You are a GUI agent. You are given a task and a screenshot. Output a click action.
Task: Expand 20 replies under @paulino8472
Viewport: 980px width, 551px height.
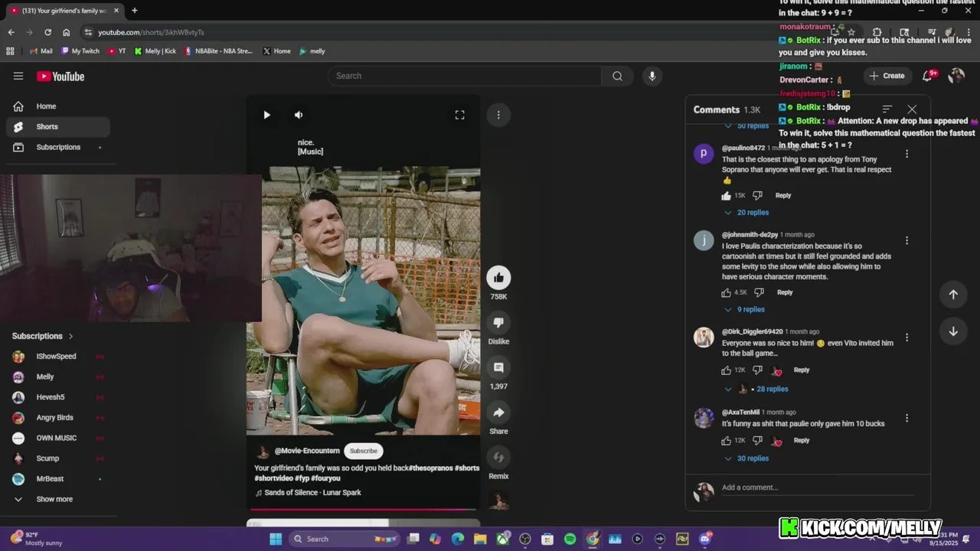click(x=746, y=213)
